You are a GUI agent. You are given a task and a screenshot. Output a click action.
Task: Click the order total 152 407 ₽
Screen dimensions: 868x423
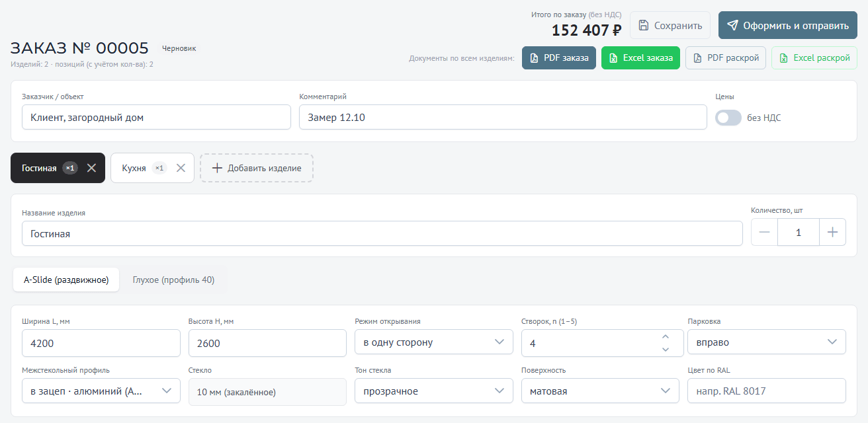click(x=586, y=30)
